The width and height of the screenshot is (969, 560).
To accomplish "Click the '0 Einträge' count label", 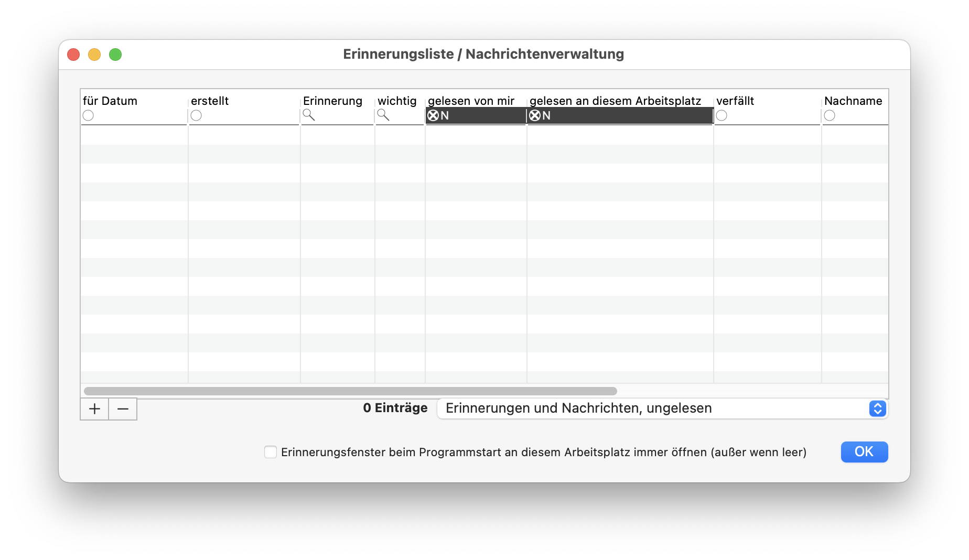I will click(395, 408).
